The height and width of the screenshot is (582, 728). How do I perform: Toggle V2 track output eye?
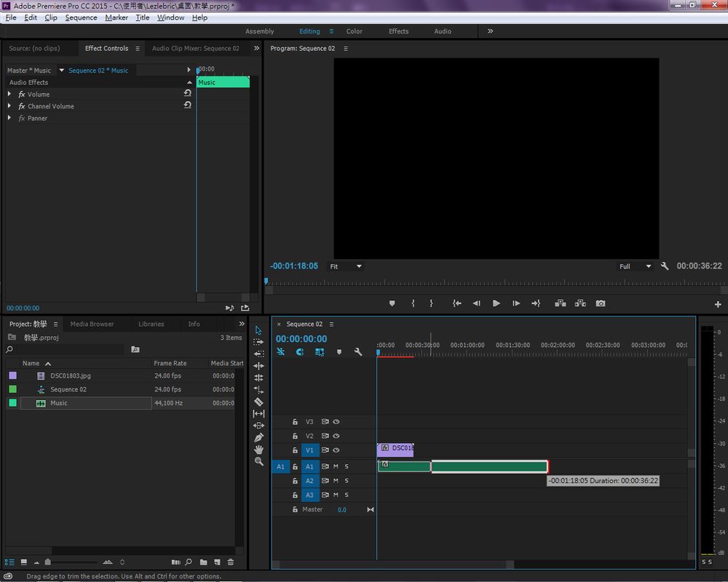point(336,436)
